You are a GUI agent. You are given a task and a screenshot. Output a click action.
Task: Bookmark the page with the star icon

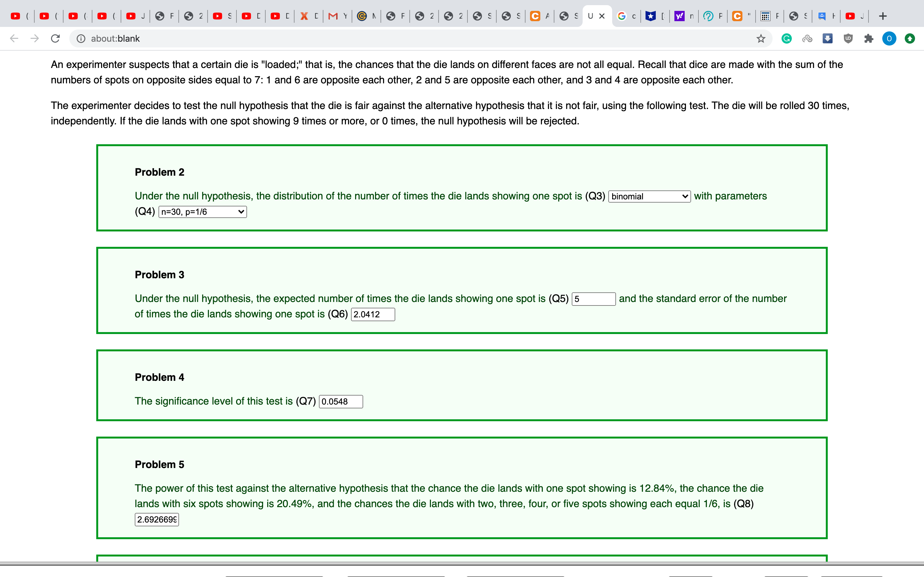click(x=761, y=38)
